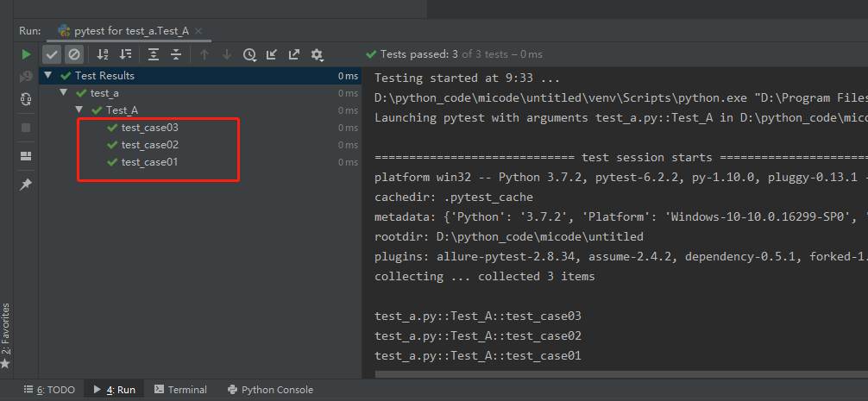Rerun tests with green play button
868x401 pixels.
26,54
